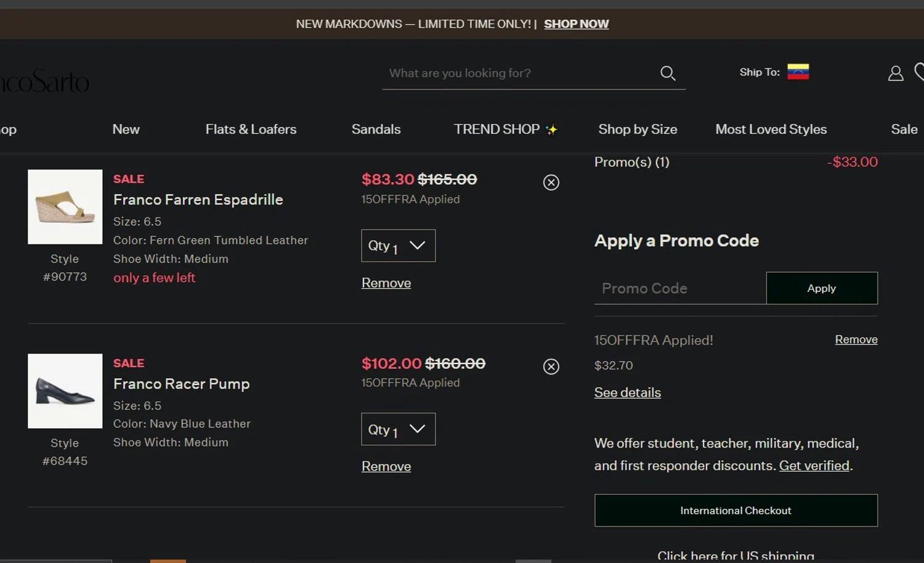Open the Sale menu
The width and height of the screenshot is (924, 563).
(904, 129)
